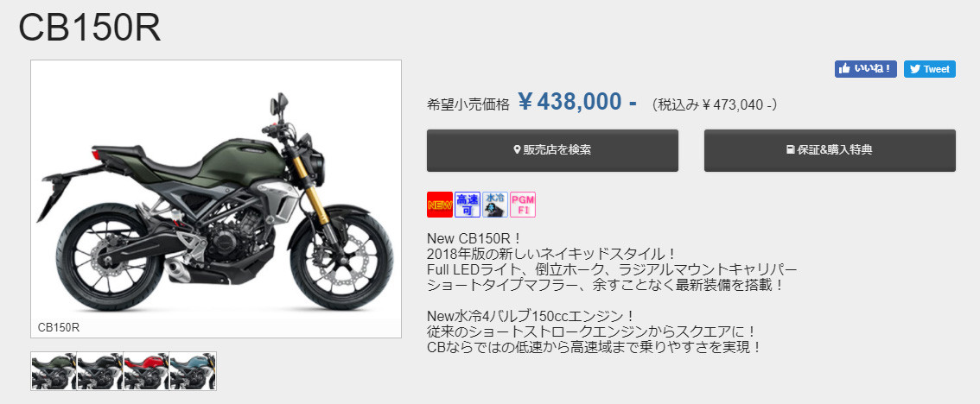The height and width of the screenshot is (404, 980).
Task: Click the 高速可 highway-capable badge icon
Action: [x=468, y=205]
